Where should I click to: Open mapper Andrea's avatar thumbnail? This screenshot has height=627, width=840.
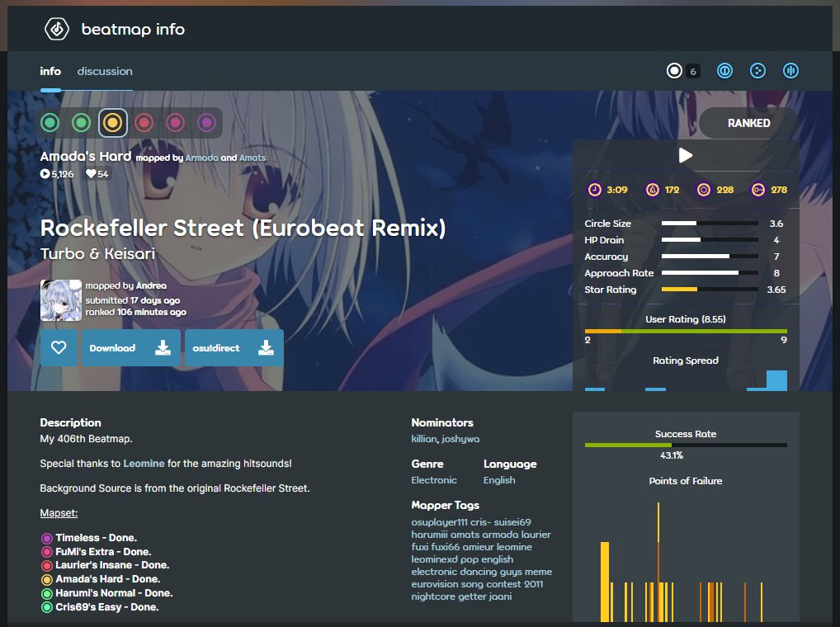tap(61, 300)
